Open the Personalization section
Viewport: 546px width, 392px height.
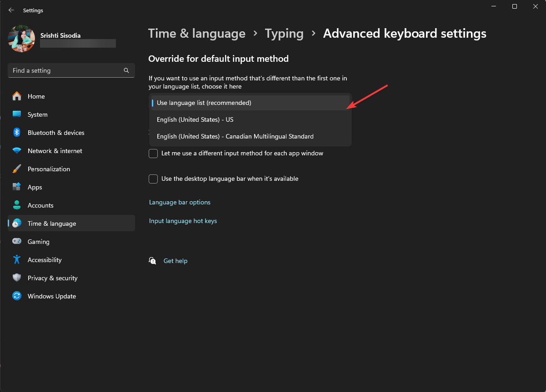(x=49, y=169)
